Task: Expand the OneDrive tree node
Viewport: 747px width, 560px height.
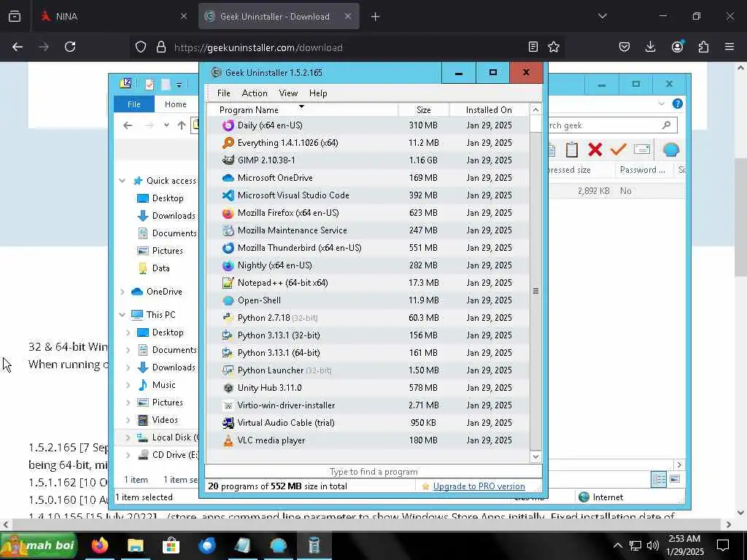Action: tap(123, 292)
